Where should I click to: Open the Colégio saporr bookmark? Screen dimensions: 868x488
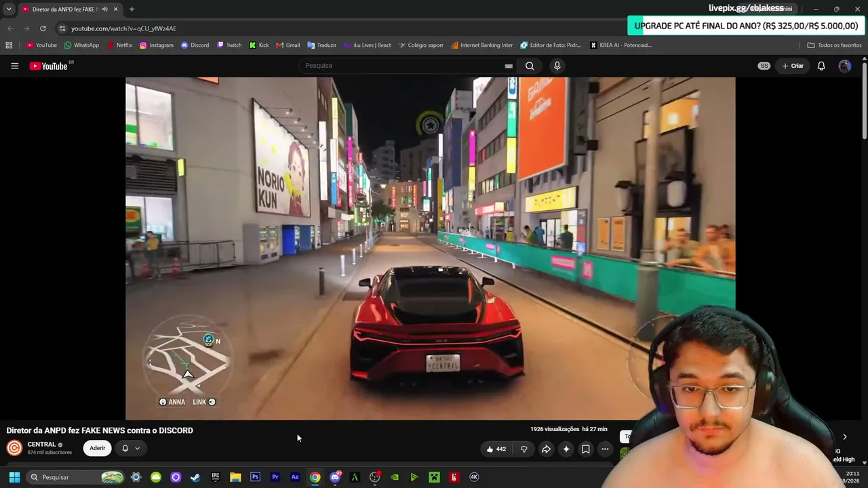[x=420, y=45]
